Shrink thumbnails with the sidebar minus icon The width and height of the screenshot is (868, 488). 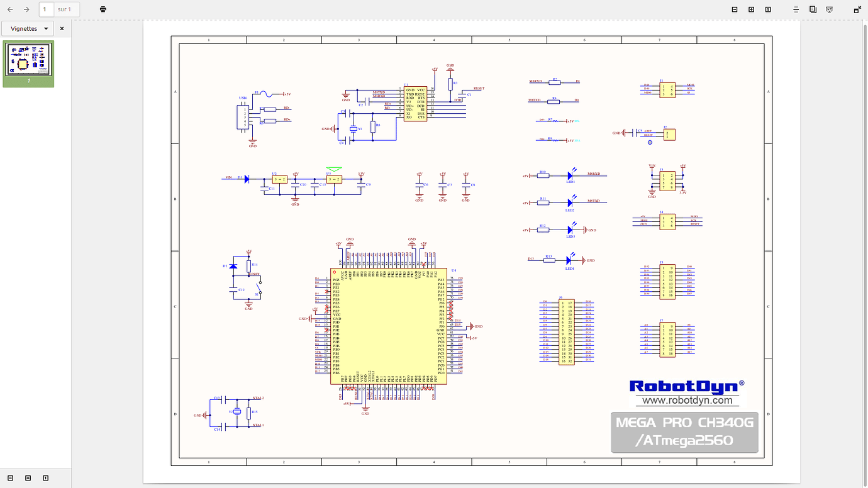pyautogui.click(x=10, y=478)
